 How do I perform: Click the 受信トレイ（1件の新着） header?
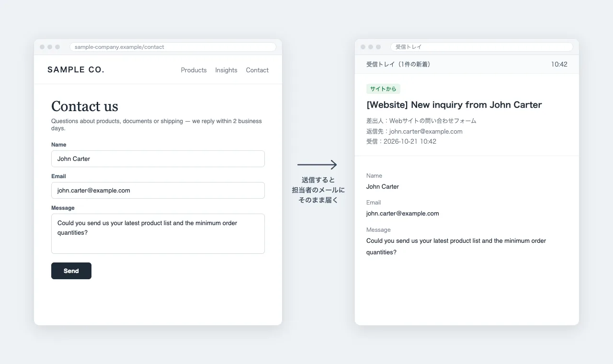click(398, 64)
